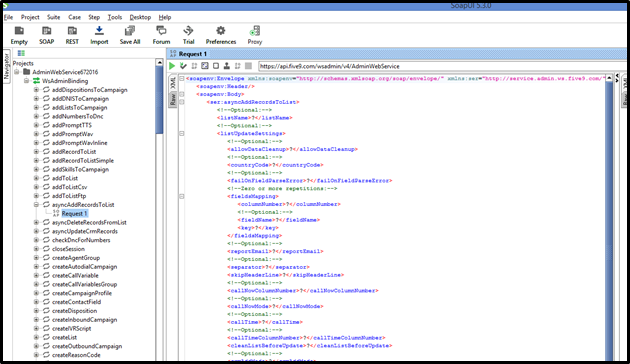
Task: Open the Help menu
Action: tap(165, 17)
